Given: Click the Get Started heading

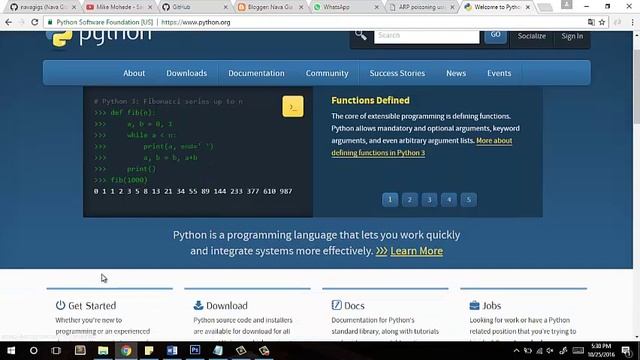Looking at the screenshot, I should (92, 305).
